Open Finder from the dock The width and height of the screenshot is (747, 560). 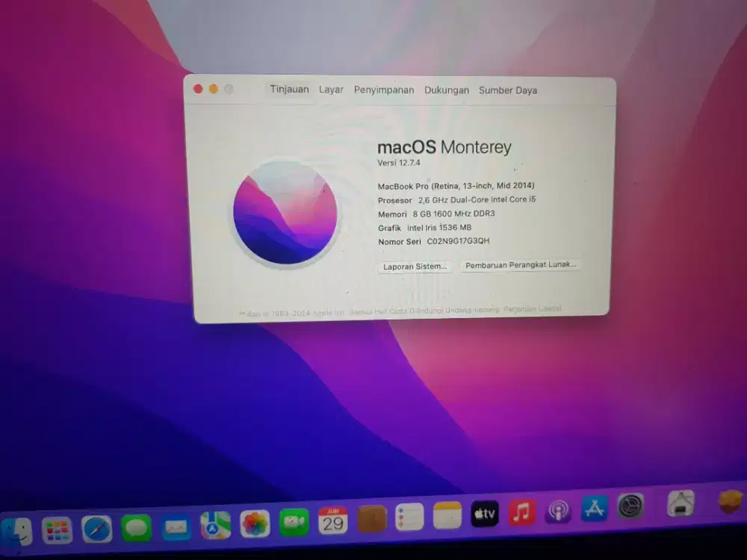pos(17,532)
